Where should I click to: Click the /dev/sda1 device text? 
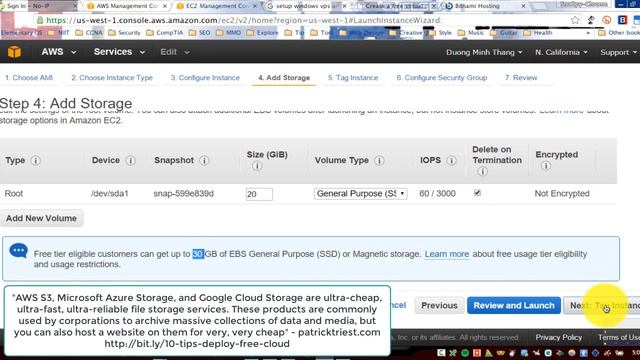[x=109, y=193]
